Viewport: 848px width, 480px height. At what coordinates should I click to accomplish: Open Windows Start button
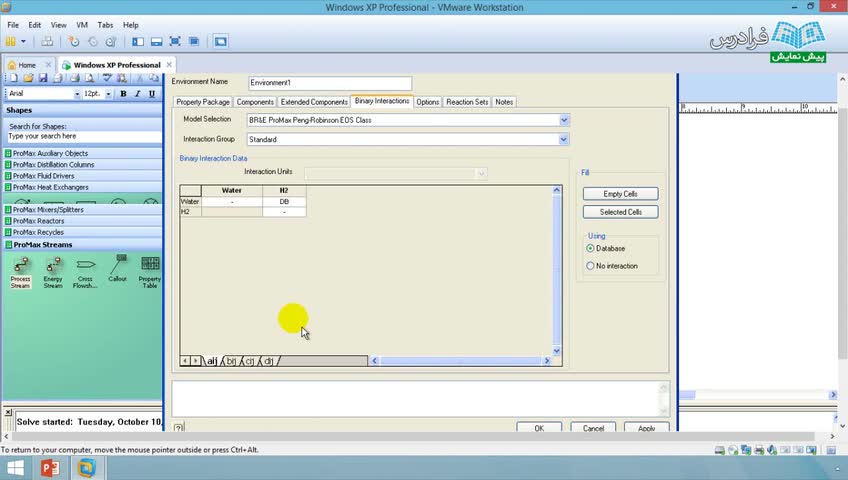[x=15, y=468]
